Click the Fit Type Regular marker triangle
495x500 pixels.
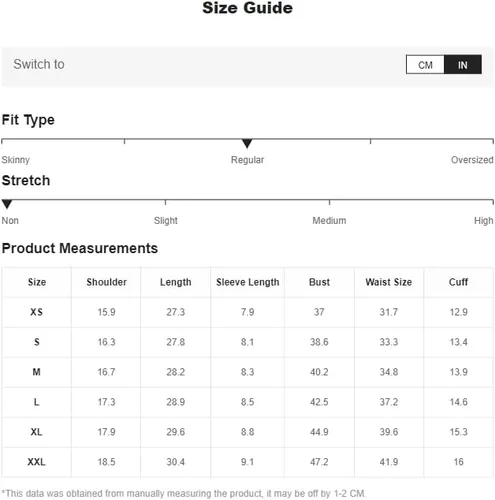click(x=247, y=143)
